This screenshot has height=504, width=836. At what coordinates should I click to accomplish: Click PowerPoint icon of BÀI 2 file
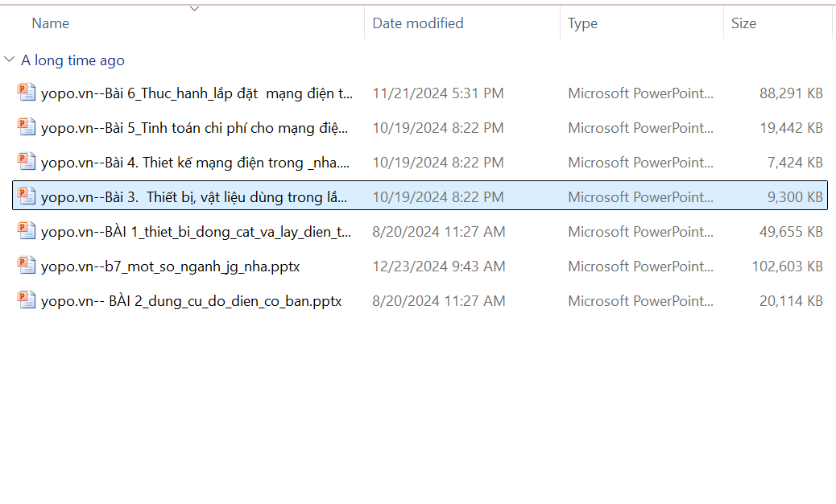point(27,300)
